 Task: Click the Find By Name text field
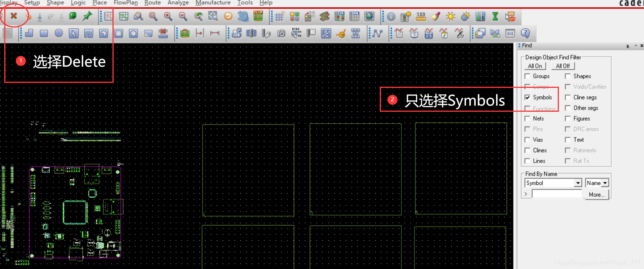point(557,194)
